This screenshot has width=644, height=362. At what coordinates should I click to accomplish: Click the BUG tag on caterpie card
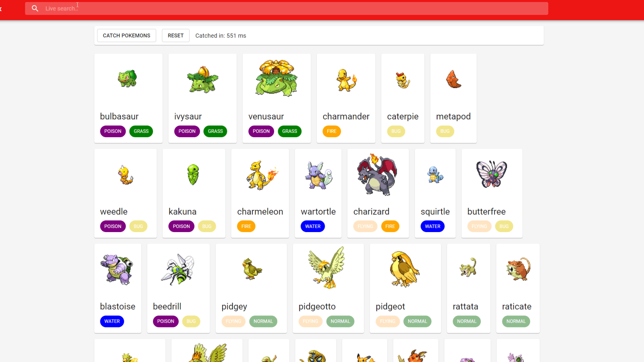396,131
